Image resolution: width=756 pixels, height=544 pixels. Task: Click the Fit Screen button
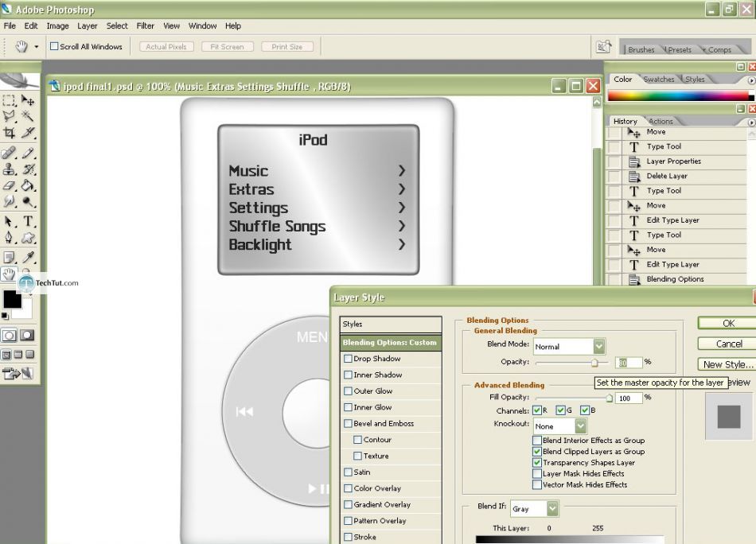tap(227, 47)
